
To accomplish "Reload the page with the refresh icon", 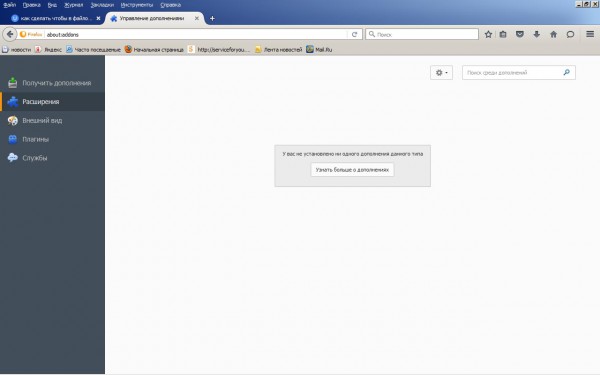I will tap(354, 34).
